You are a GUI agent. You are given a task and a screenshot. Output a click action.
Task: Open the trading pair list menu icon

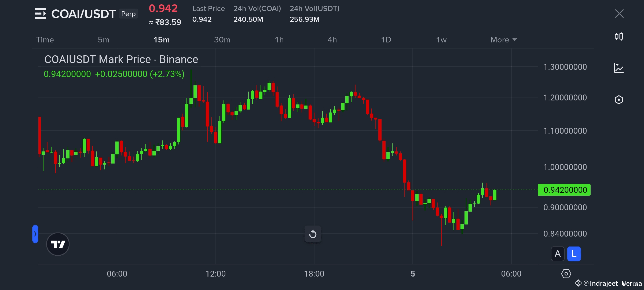[x=40, y=14]
